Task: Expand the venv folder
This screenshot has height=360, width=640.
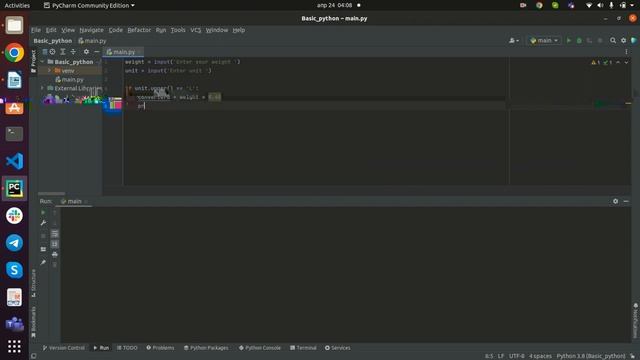Action: pos(49,71)
